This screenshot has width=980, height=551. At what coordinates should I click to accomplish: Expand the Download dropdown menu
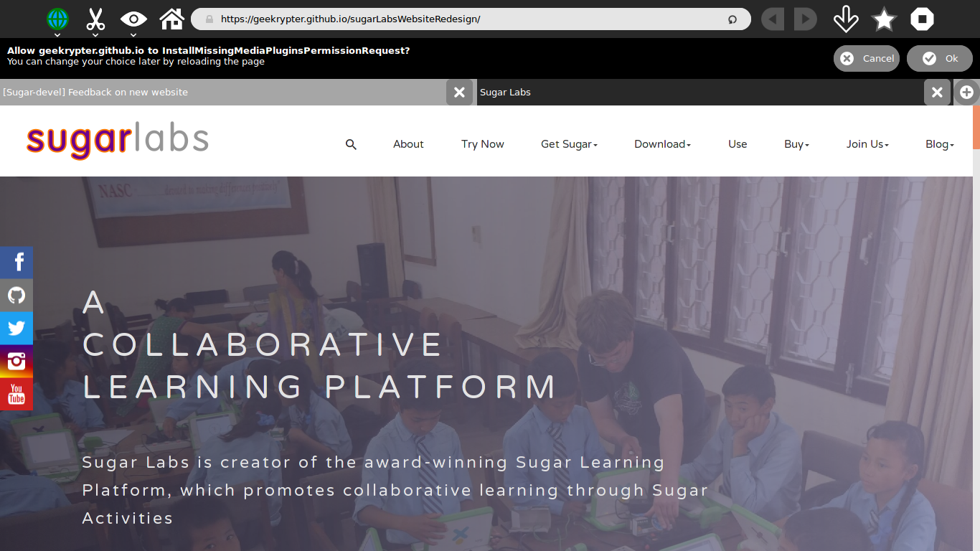(x=662, y=144)
